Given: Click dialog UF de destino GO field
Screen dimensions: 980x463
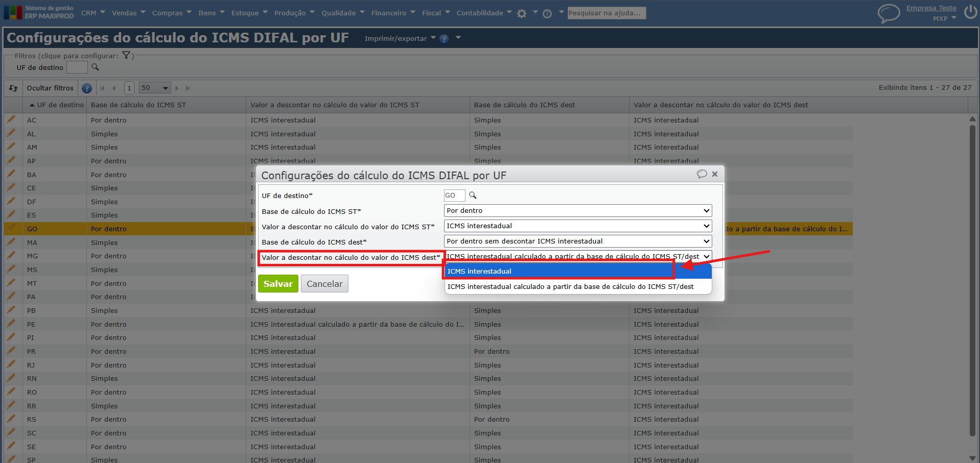Looking at the screenshot, I should pyautogui.click(x=454, y=195).
